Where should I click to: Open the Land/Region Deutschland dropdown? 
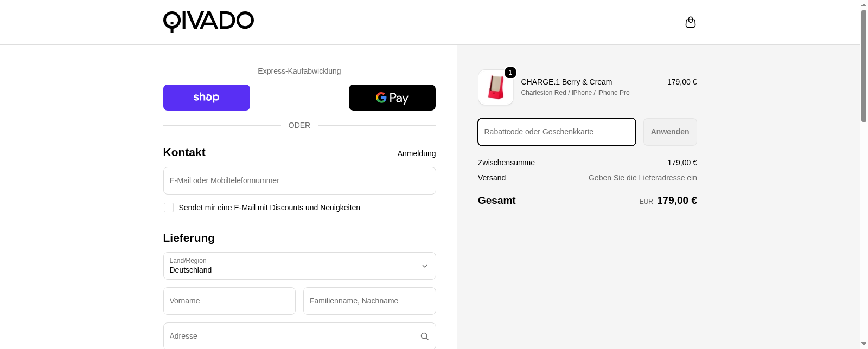tap(299, 266)
